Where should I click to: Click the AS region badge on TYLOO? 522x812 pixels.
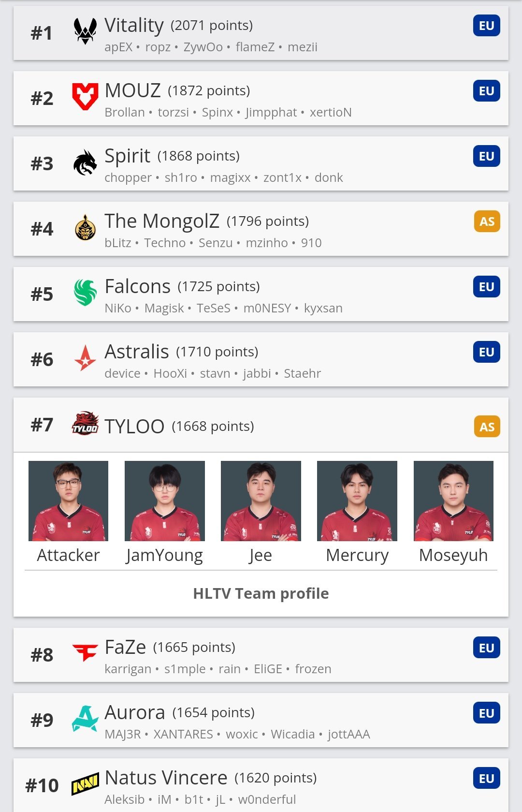[x=487, y=427]
